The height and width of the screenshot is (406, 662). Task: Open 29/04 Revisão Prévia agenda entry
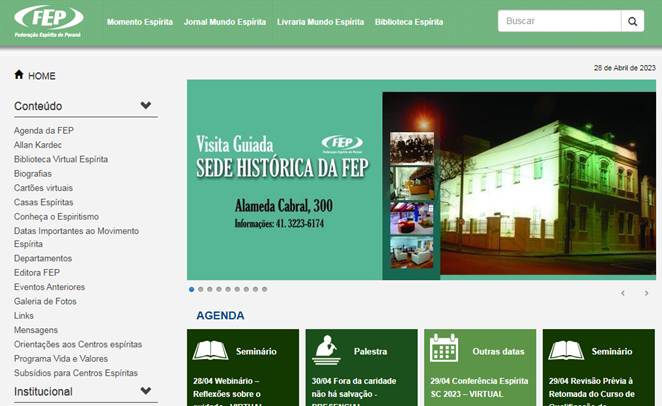click(x=591, y=392)
